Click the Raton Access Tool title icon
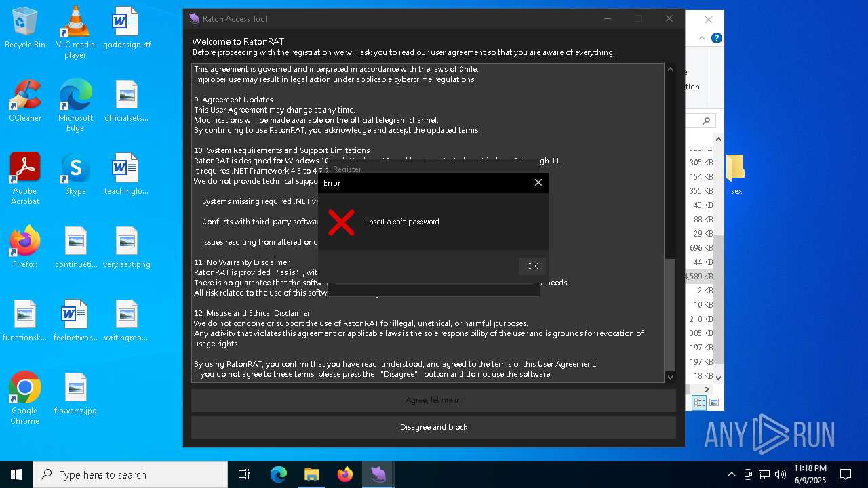The width and height of the screenshot is (868, 488). 194,18
